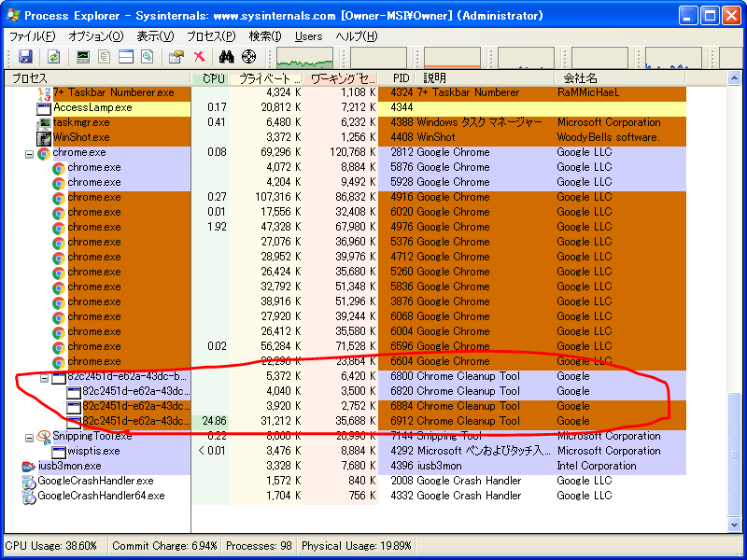Click the GoogleCrashHandler.exe icon
Viewport: 747px width, 560px height.
tap(29, 482)
